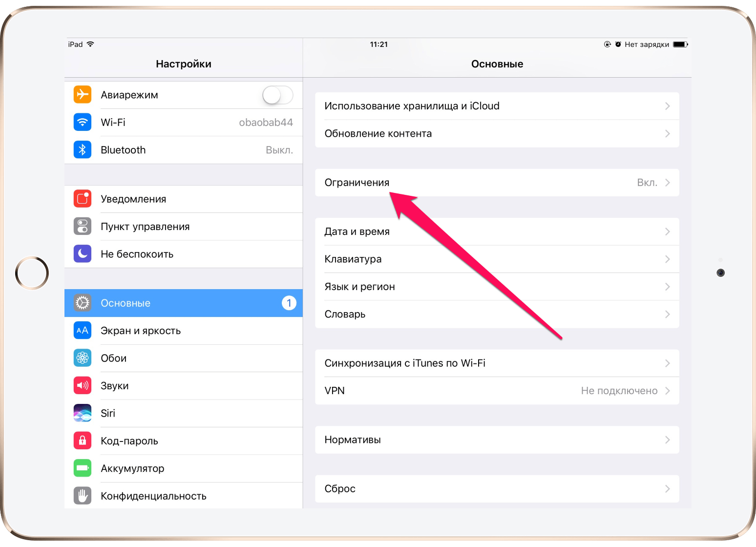Open Словарь

pyautogui.click(x=497, y=314)
